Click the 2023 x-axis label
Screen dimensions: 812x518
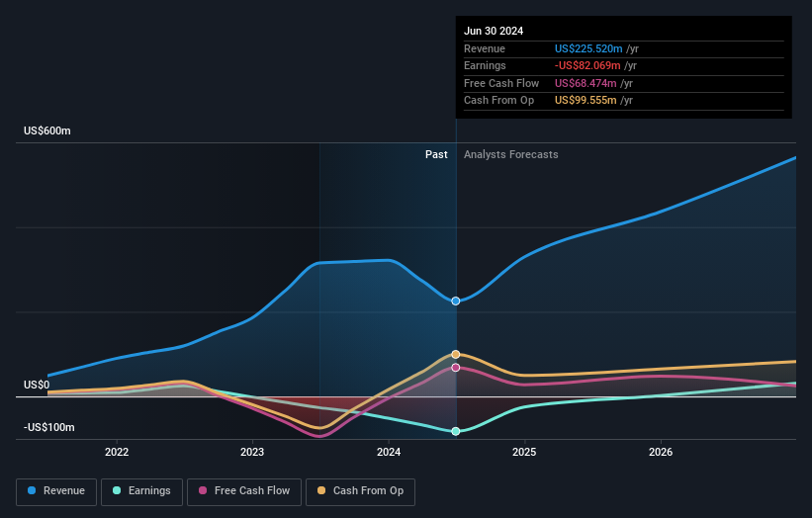coord(252,453)
